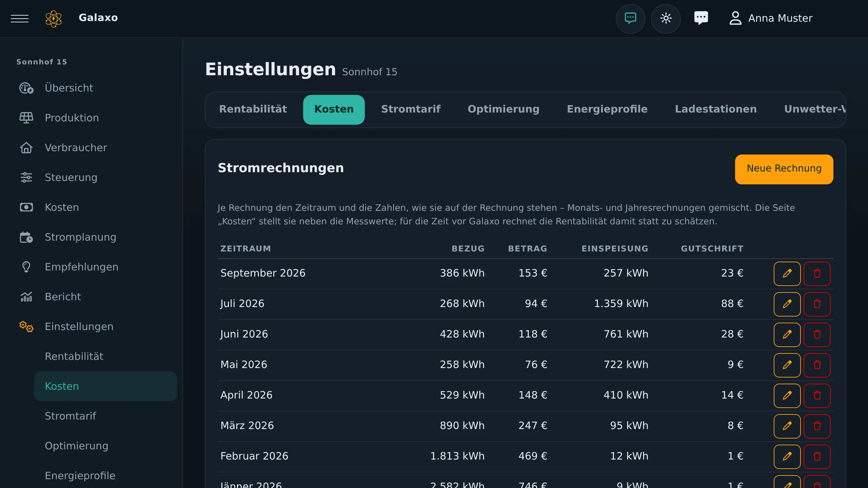Image resolution: width=868 pixels, height=488 pixels.
Task: Go to Übersicht in the sidebar
Action: click(91, 88)
